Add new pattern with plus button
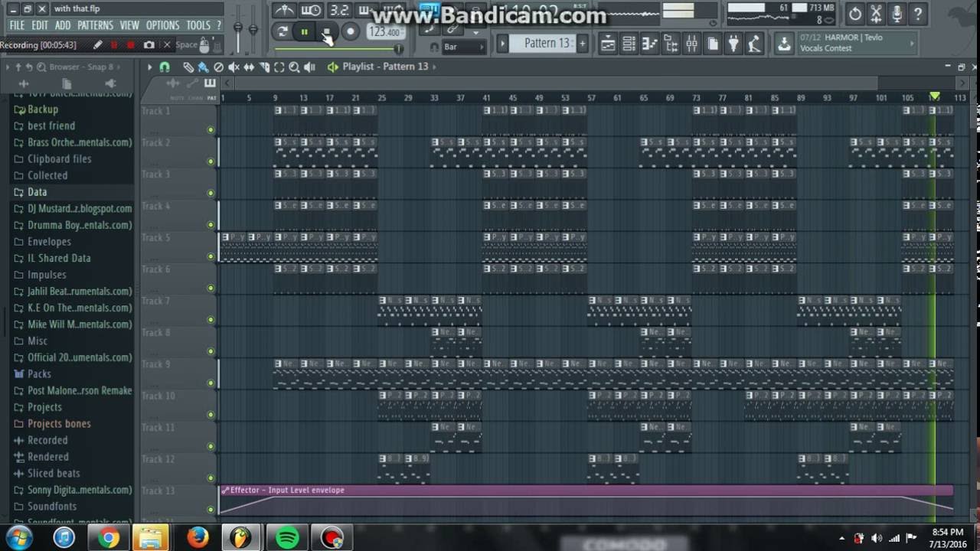Image resolution: width=980 pixels, height=551 pixels. point(582,44)
